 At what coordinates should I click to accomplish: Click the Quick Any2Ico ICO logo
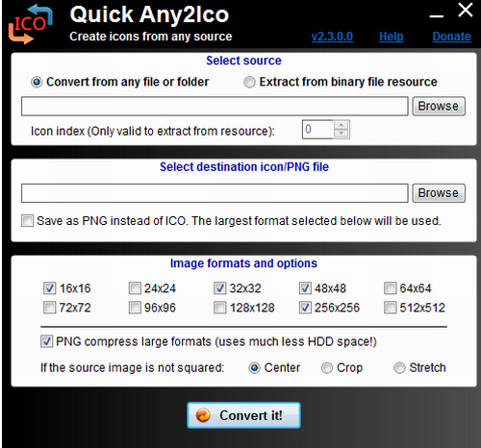click(31, 24)
